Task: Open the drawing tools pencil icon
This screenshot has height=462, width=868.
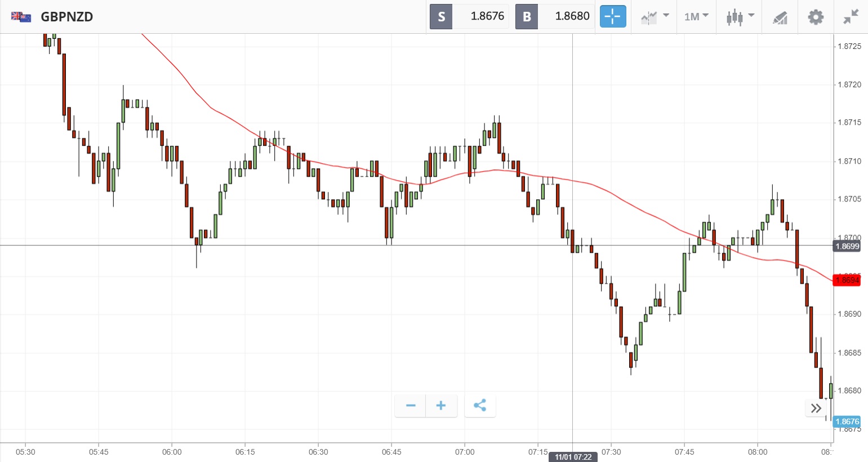Action: click(x=780, y=17)
